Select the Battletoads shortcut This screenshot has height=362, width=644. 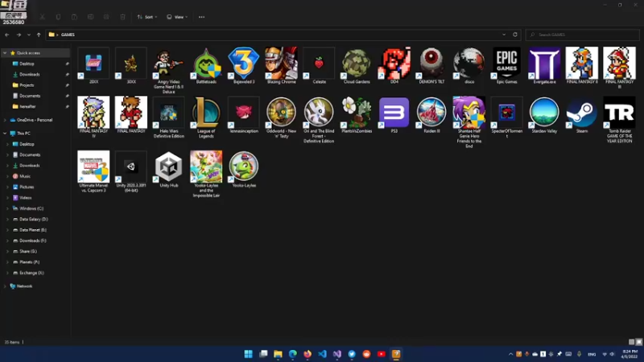tap(206, 66)
